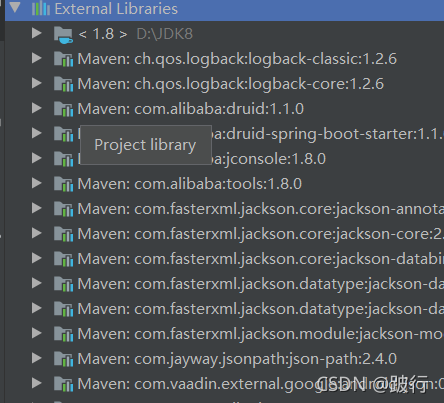The image size is (444, 403).
Task: Expand the com.vaadin.external.google library
Action: click(x=36, y=383)
